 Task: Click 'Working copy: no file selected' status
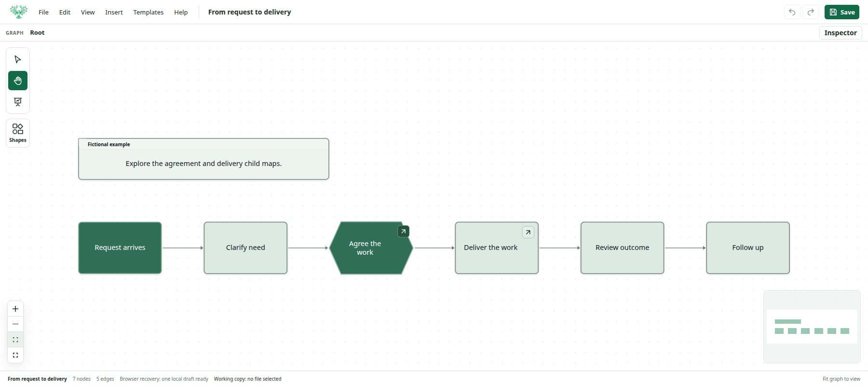[x=247, y=379]
